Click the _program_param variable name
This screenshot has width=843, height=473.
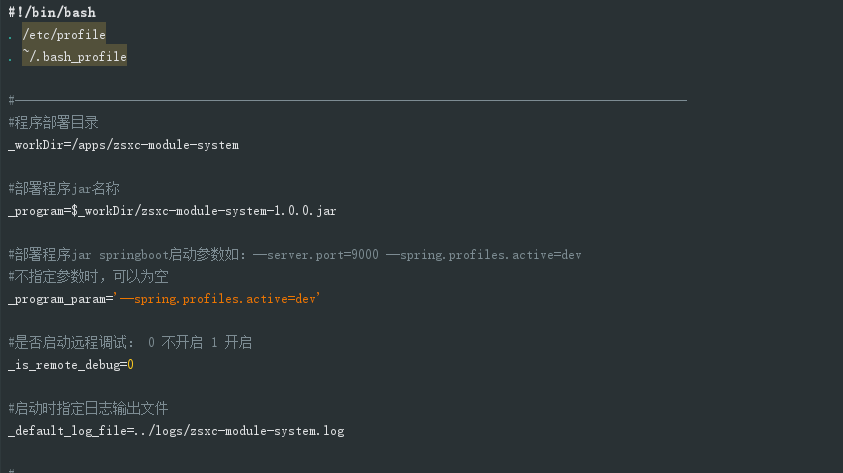tap(56, 299)
